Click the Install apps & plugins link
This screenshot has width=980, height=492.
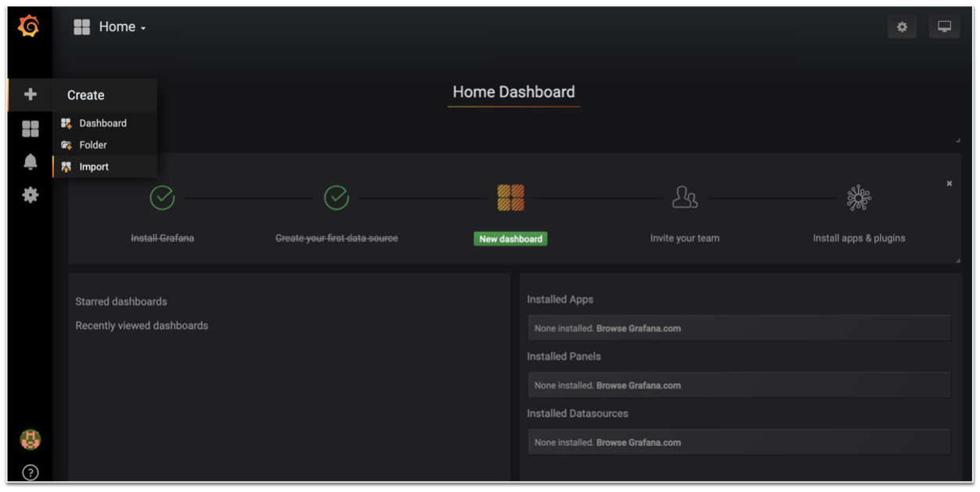tap(859, 238)
